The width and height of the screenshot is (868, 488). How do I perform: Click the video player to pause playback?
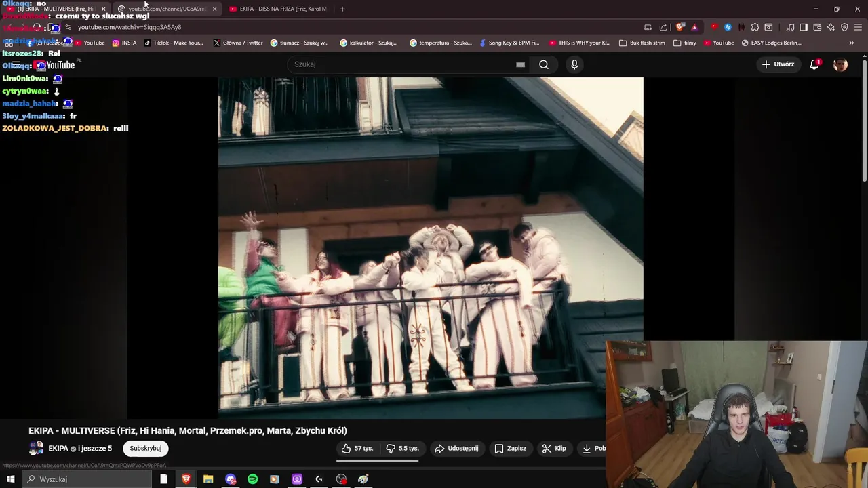(x=431, y=247)
